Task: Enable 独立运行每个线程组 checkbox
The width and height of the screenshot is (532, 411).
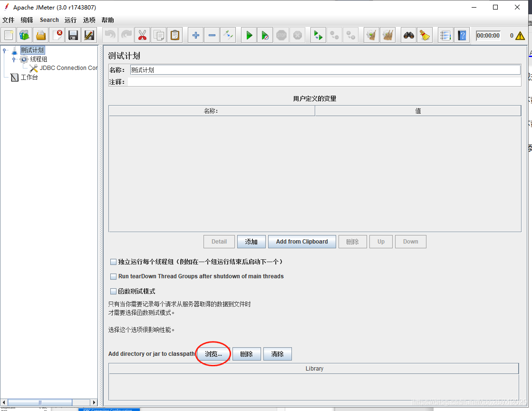Action: 113,262
